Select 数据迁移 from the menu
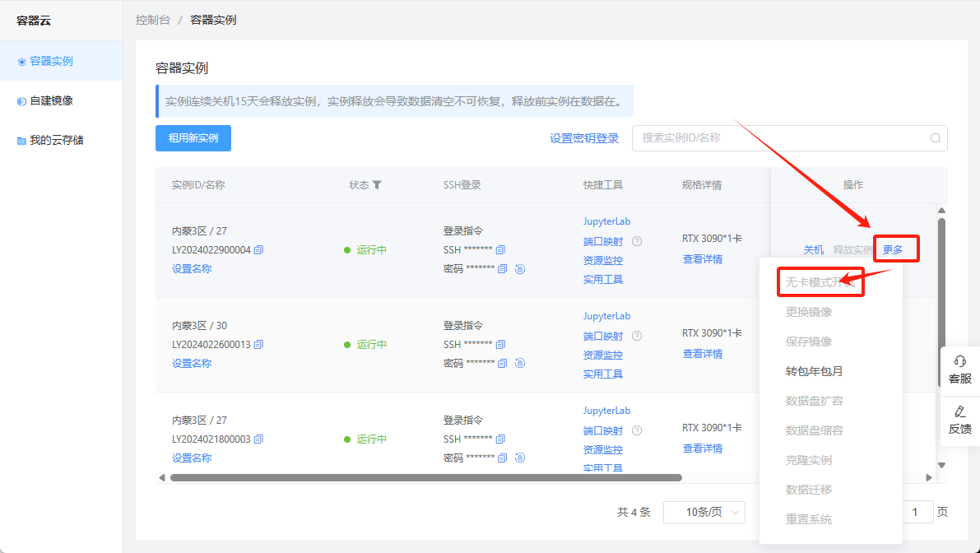Screen dimensions: 980x553 coord(809,490)
